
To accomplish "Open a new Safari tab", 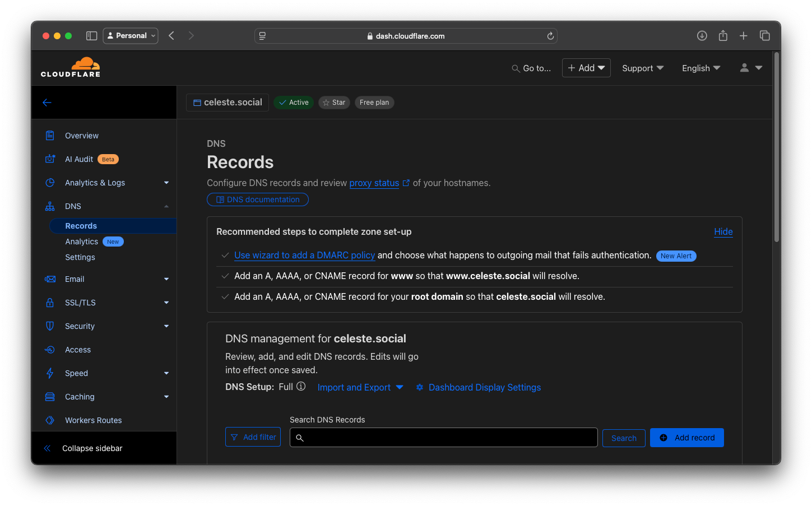I will (x=744, y=36).
